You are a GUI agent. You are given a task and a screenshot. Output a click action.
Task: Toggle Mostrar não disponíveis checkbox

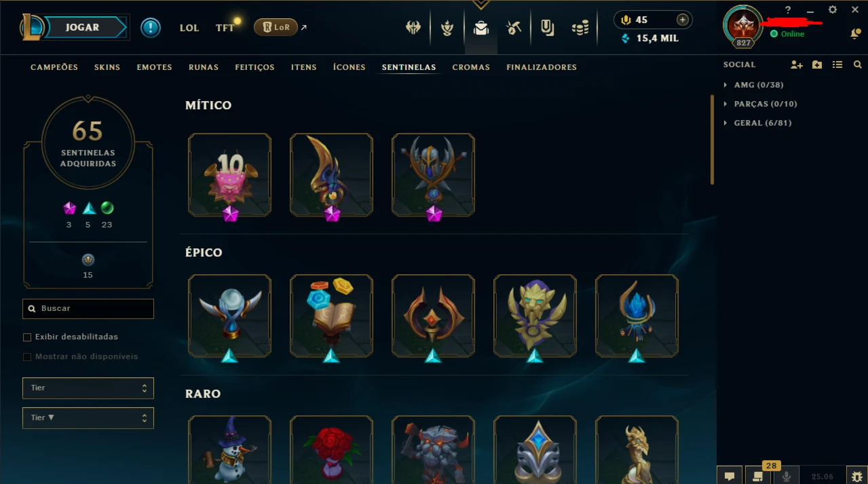coord(27,356)
